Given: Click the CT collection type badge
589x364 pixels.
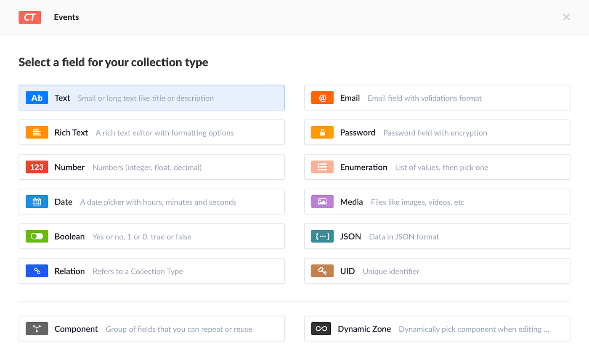Looking at the screenshot, I should [29, 17].
